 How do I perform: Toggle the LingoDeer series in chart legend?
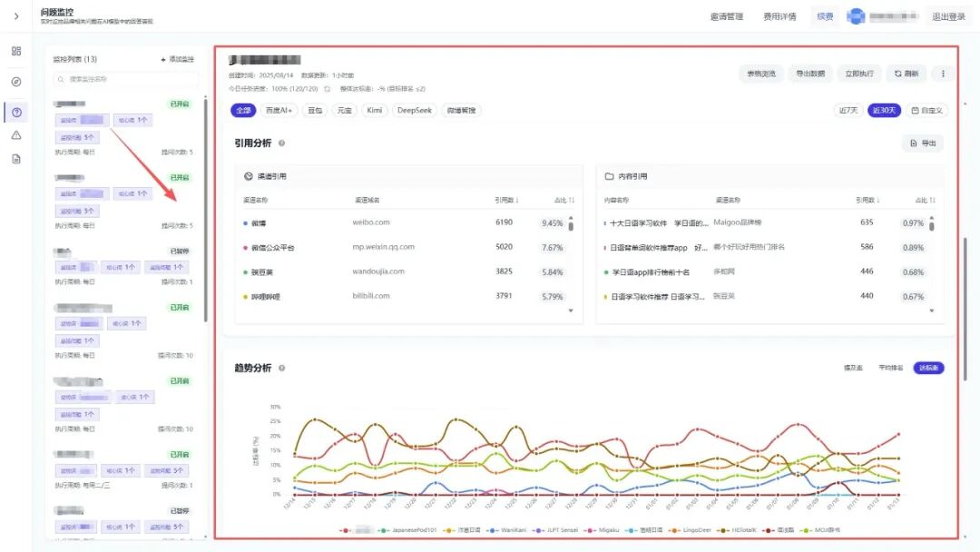690,530
